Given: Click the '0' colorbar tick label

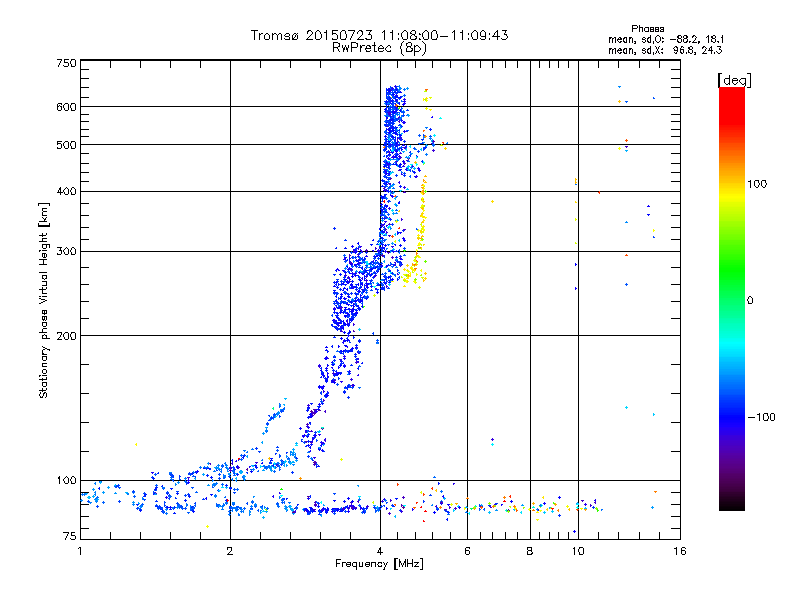Looking at the screenshot, I should tap(749, 301).
